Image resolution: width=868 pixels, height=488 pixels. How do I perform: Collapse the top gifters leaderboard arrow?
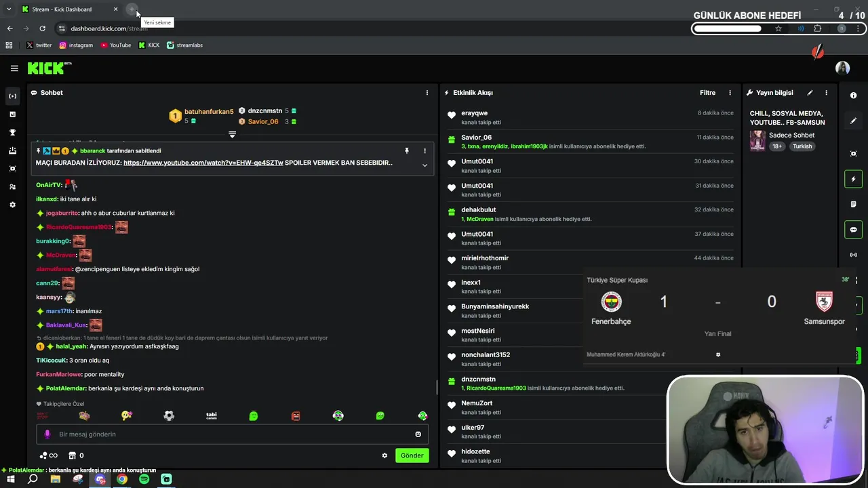click(232, 134)
